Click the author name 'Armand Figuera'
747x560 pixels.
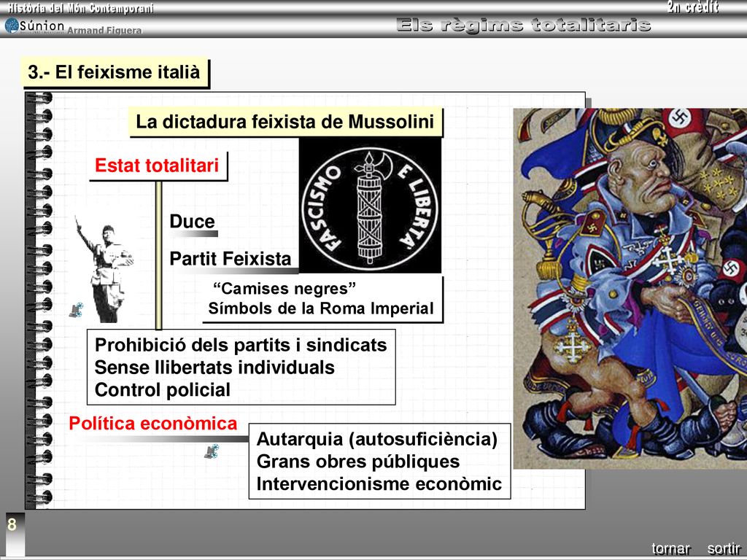click(x=104, y=31)
